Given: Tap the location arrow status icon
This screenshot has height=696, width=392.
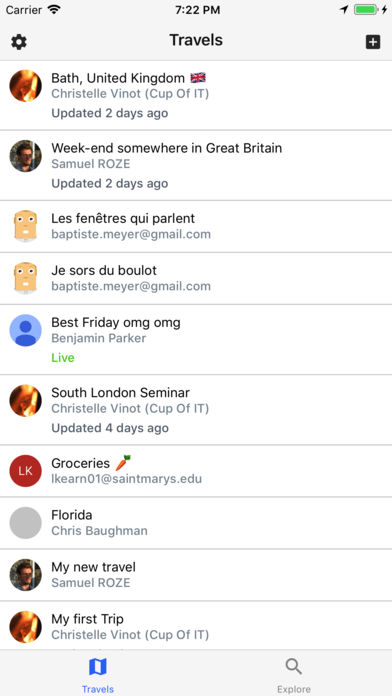Looking at the screenshot, I should tap(344, 10).
